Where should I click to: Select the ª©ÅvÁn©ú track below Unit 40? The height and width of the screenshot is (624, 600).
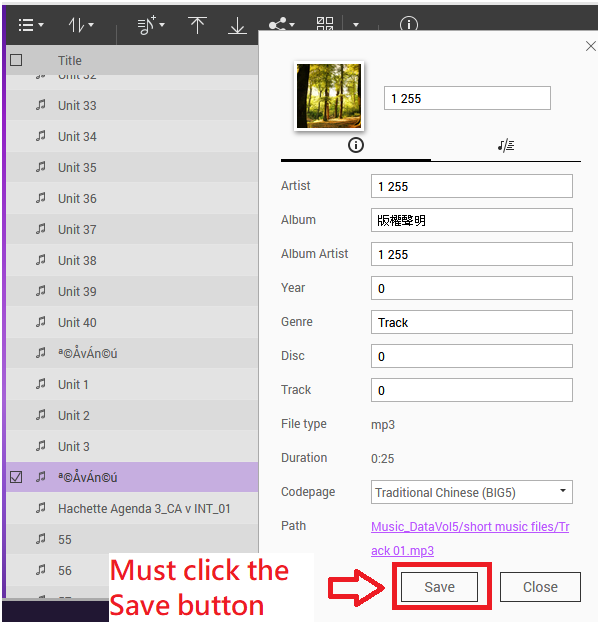pos(132,353)
